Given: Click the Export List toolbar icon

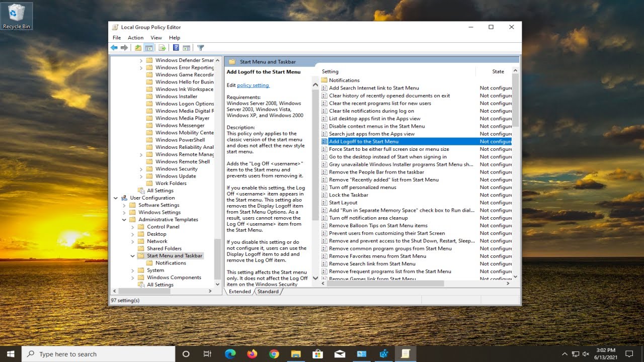Looking at the screenshot, I should [162, 48].
